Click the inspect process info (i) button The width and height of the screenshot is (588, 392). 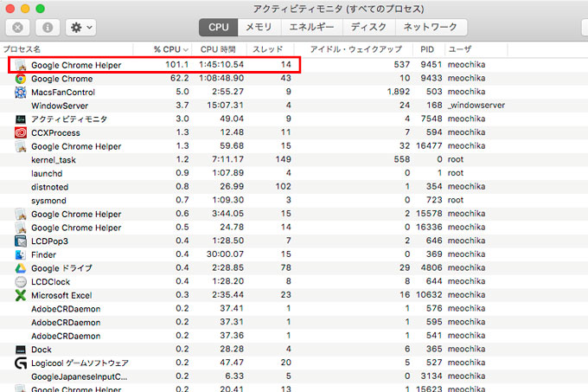[x=48, y=28]
